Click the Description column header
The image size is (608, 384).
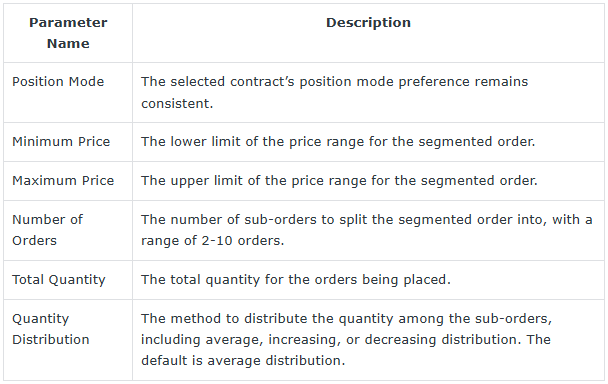[368, 33]
